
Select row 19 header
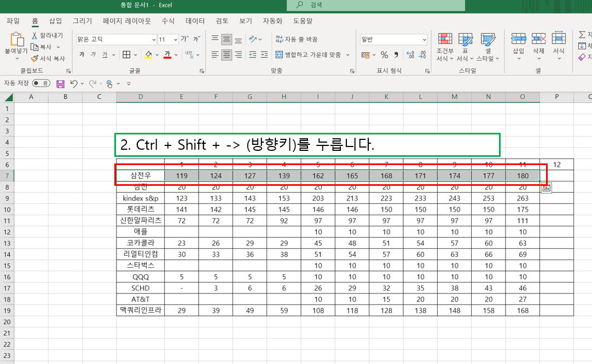point(7,310)
